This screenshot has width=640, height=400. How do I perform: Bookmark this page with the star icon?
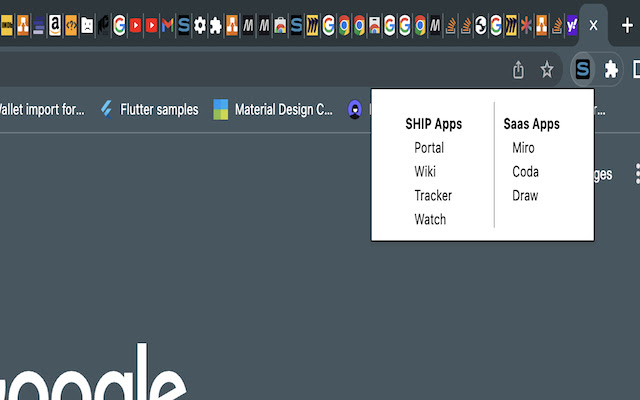pyautogui.click(x=547, y=69)
